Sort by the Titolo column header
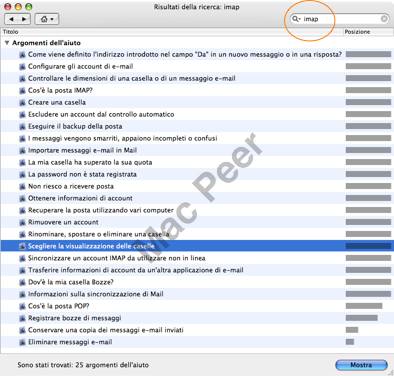This screenshot has width=394, height=376. pos(172,32)
